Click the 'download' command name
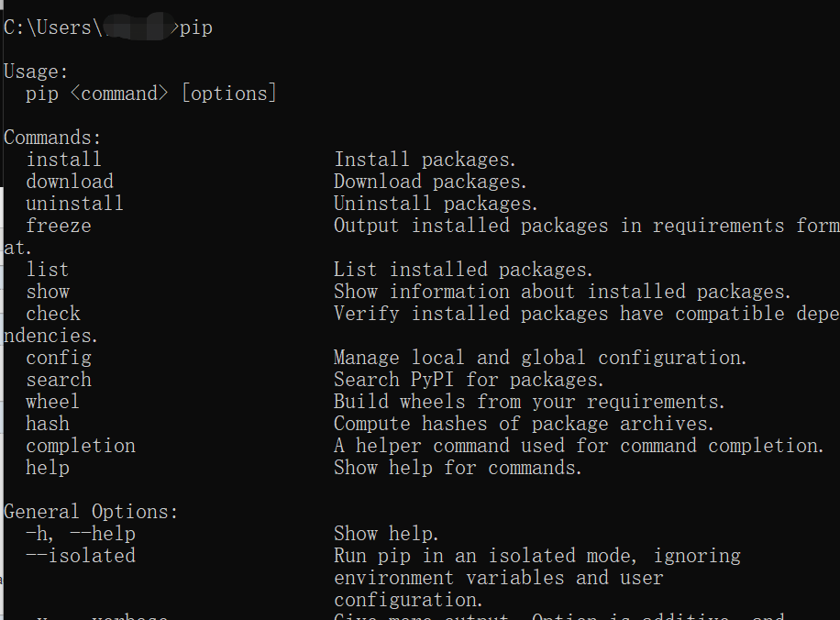Image resolution: width=840 pixels, height=620 pixels. tap(70, 182)
